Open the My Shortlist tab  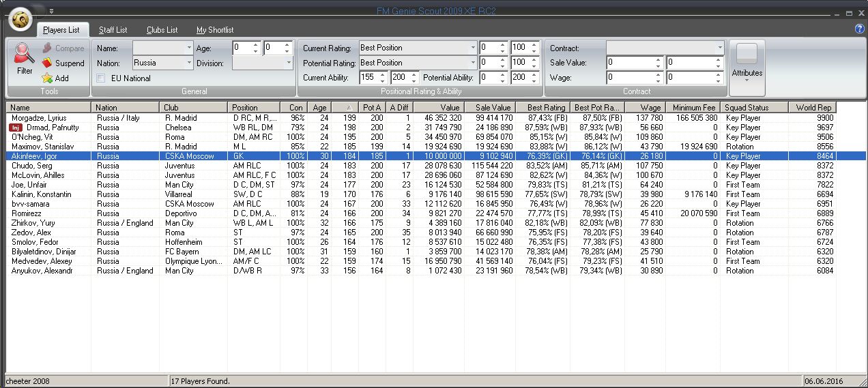215,30
